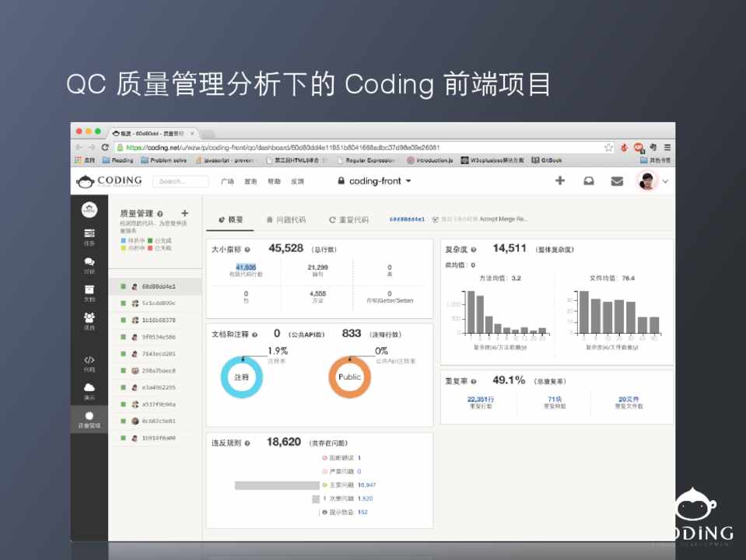The image size is (746, 560).
Task: Add new analysis with 质量管理 plus icon
Action: tap(184, 213)
